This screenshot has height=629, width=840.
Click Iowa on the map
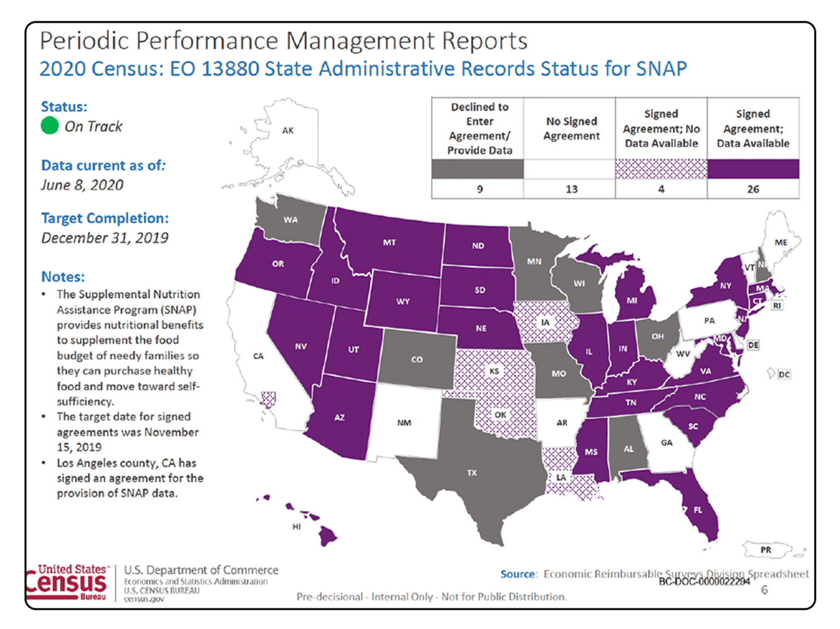[545, 322]
